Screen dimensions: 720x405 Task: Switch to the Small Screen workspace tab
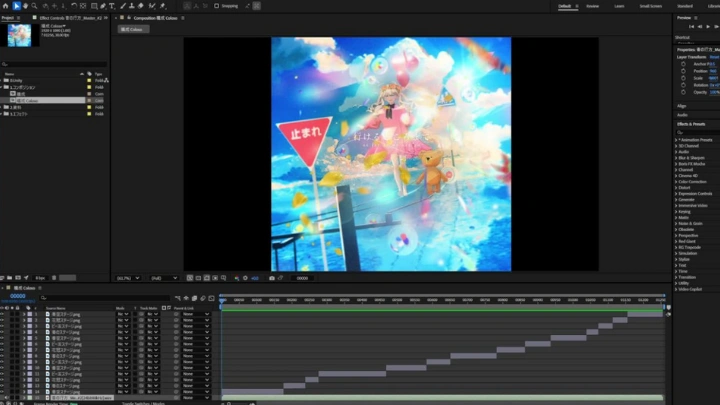(x=651, y=6)
